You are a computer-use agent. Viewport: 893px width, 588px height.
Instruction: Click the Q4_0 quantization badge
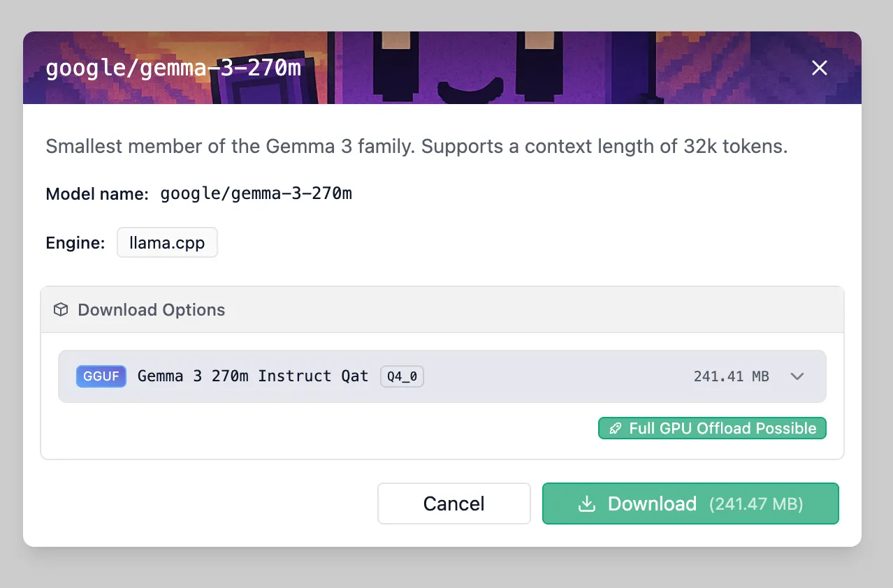402,376
